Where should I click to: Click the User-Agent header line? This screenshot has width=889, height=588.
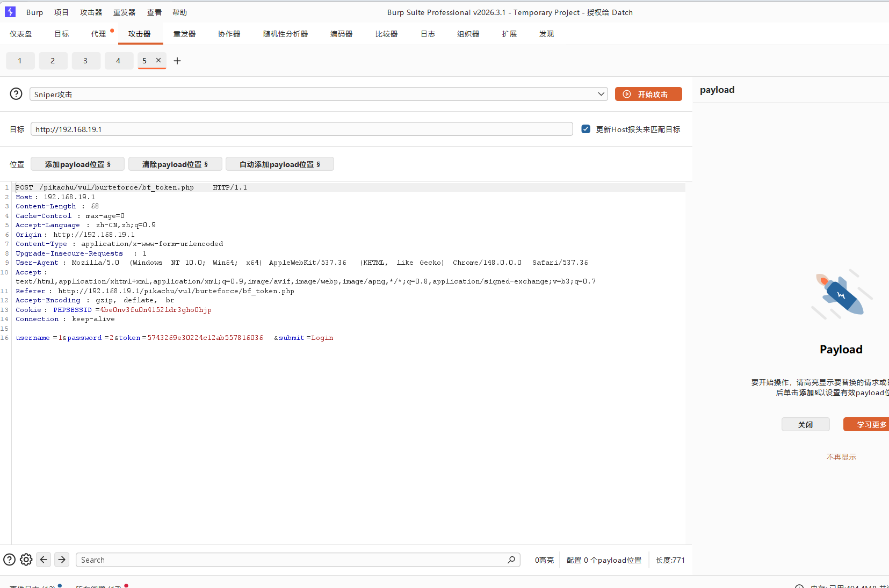tap(302, 263)
